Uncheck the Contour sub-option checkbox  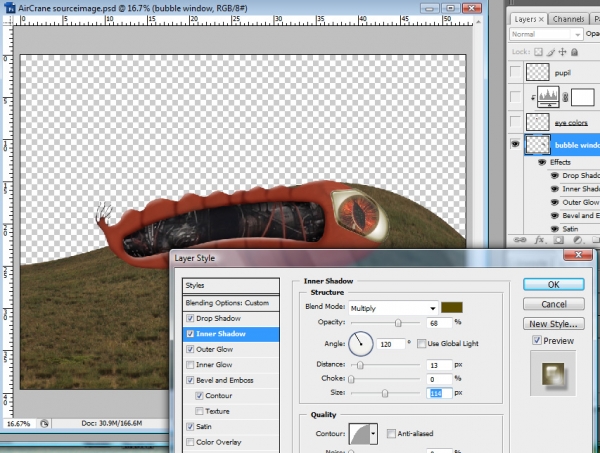(x=199, y=396)
